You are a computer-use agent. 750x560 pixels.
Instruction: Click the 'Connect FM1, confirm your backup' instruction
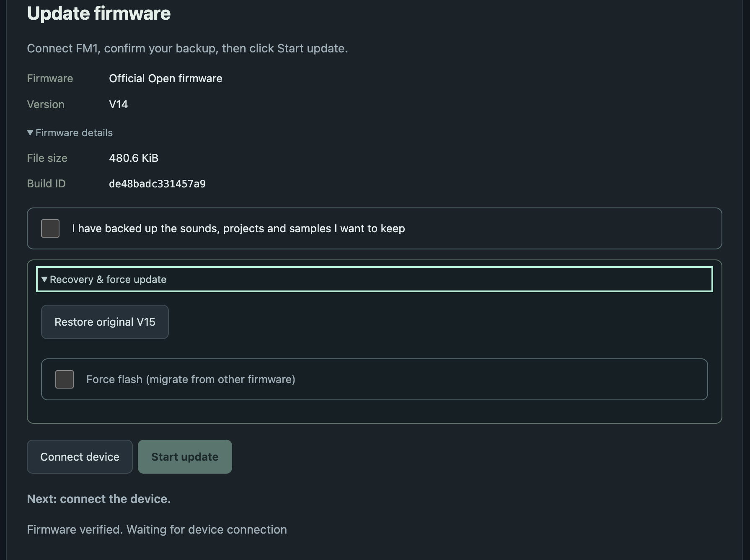point(187,48)
